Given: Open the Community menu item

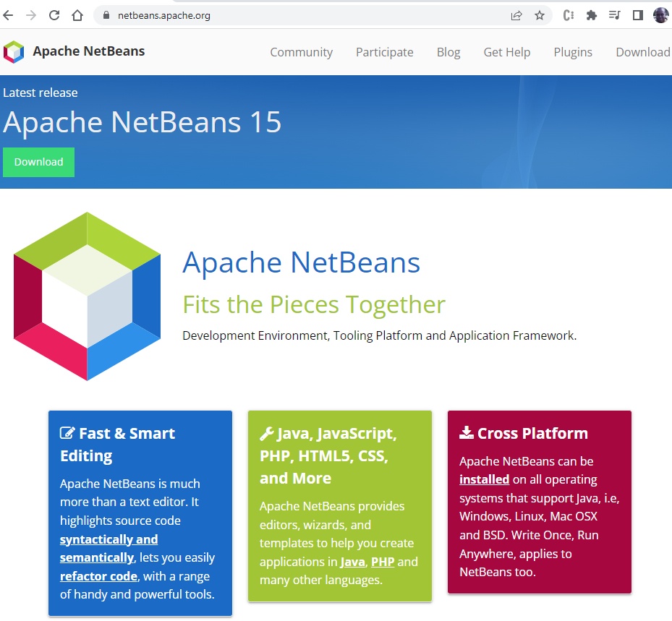Looking at the screenshot, I should (x=302, y=52).
